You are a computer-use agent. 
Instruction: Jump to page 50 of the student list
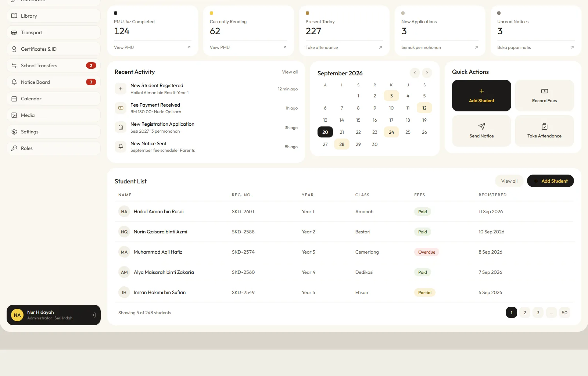[564, 313]
